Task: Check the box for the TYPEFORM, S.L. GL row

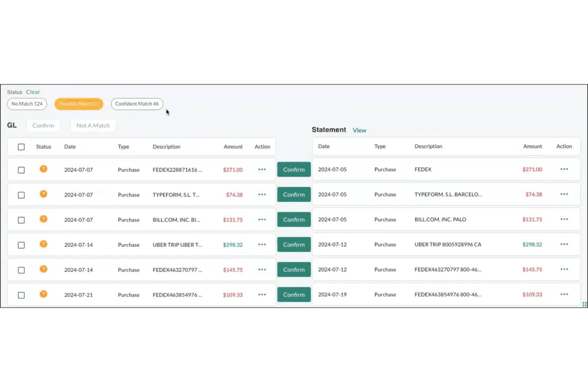Action: pos(21,195)
